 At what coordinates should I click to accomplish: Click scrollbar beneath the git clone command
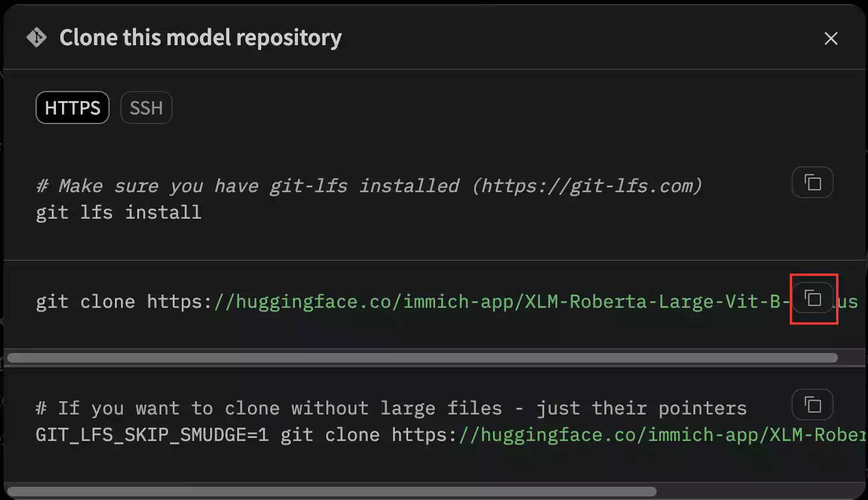coord(421,358)
